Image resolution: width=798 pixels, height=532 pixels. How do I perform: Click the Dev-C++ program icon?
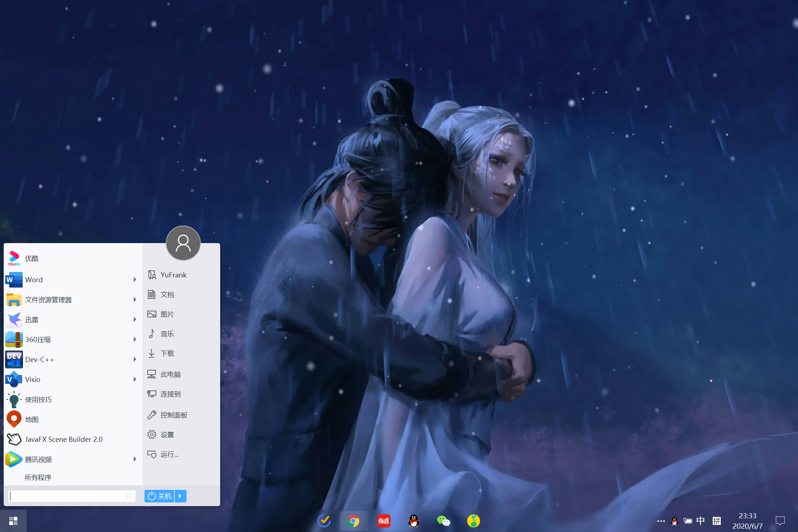pyautogui.click(x=14, y=359)
